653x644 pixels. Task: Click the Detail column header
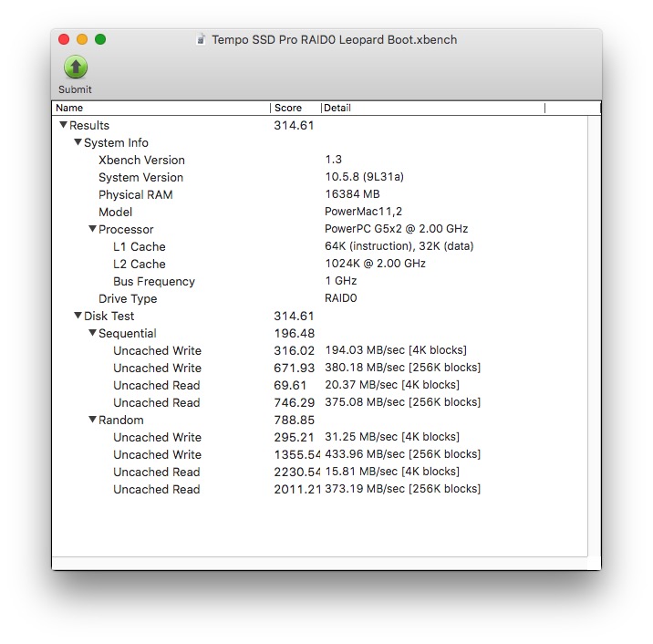point(433,108)
